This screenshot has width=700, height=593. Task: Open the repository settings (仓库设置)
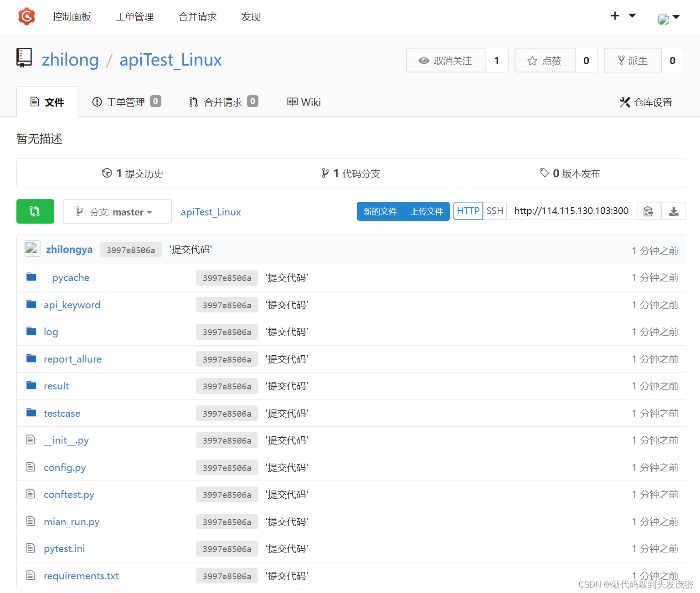(646, 102)
